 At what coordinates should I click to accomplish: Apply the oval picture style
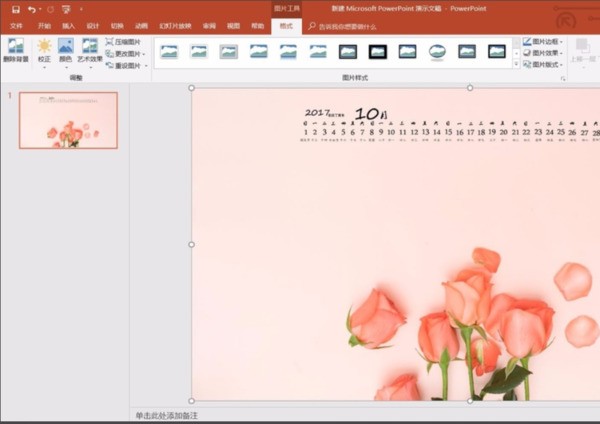[437, 51]
